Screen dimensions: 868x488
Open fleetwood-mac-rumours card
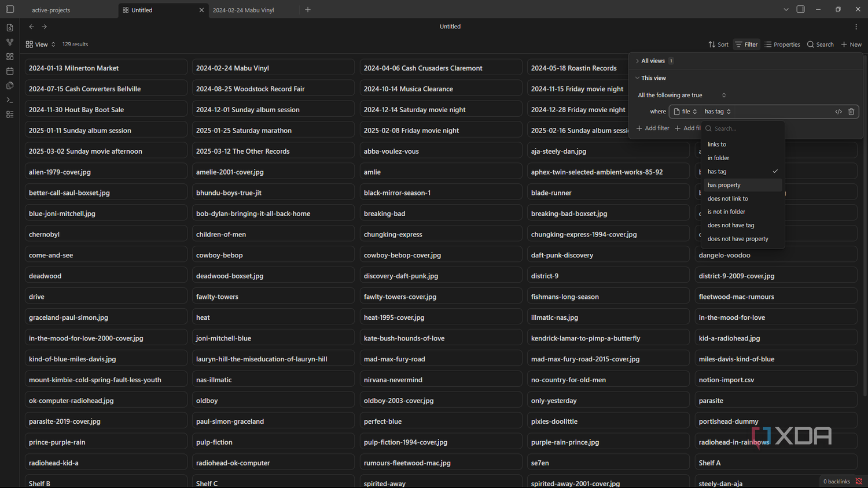tap(776, 297)
